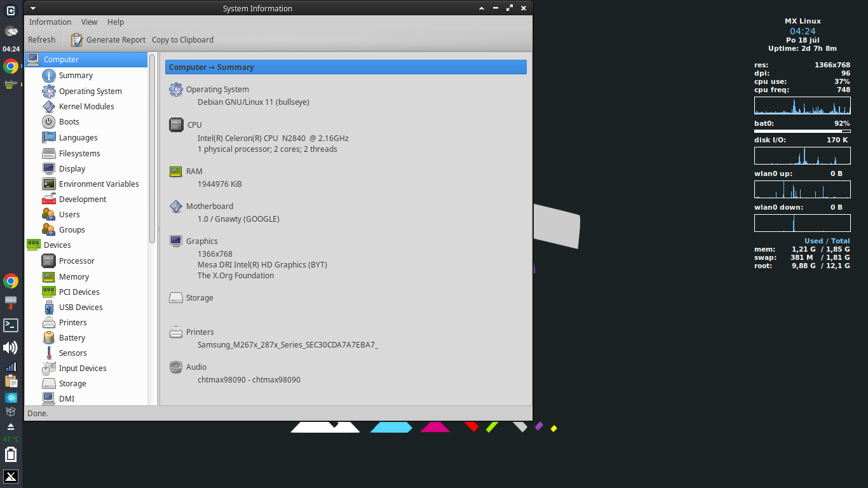Select the Users icon in sidebar
Image resolution: width=868 pixels, height=488 pixels.
tap(49, 214)
